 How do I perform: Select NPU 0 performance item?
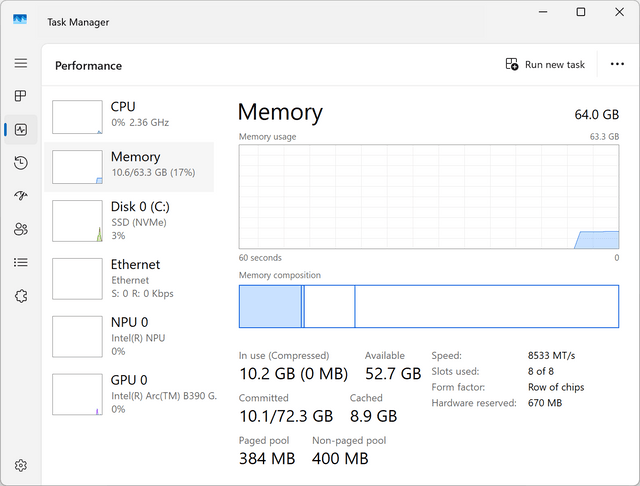pyautogui.click(x=129, y=337)
